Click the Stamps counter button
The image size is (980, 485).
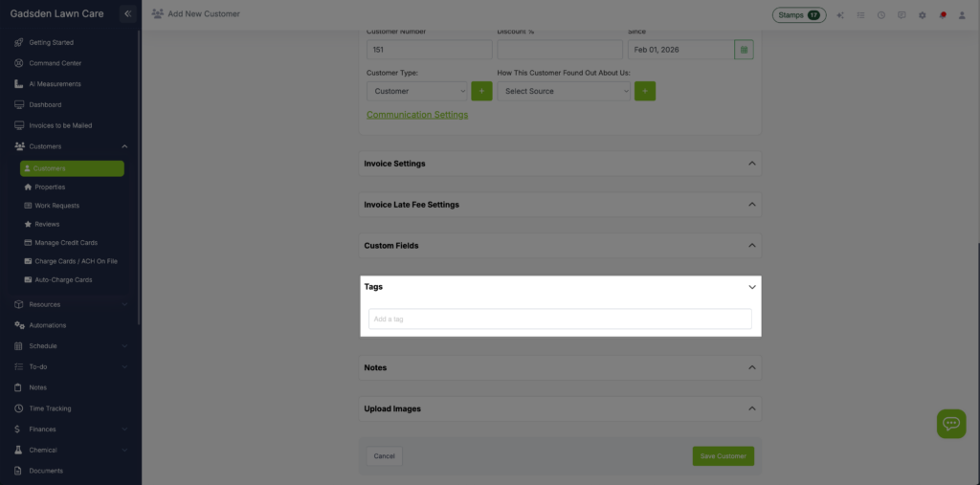(798, 15)
